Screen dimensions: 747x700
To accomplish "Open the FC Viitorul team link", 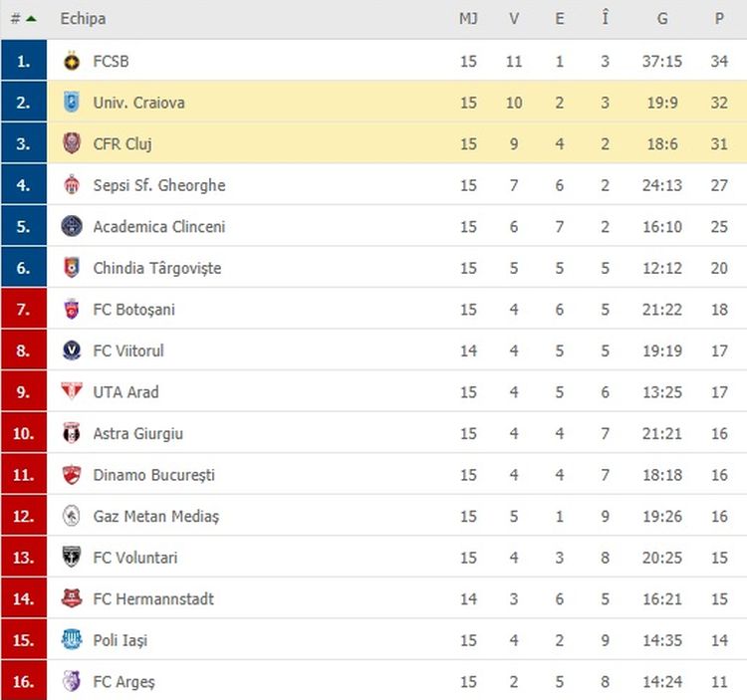I will [x=128, y=350].
